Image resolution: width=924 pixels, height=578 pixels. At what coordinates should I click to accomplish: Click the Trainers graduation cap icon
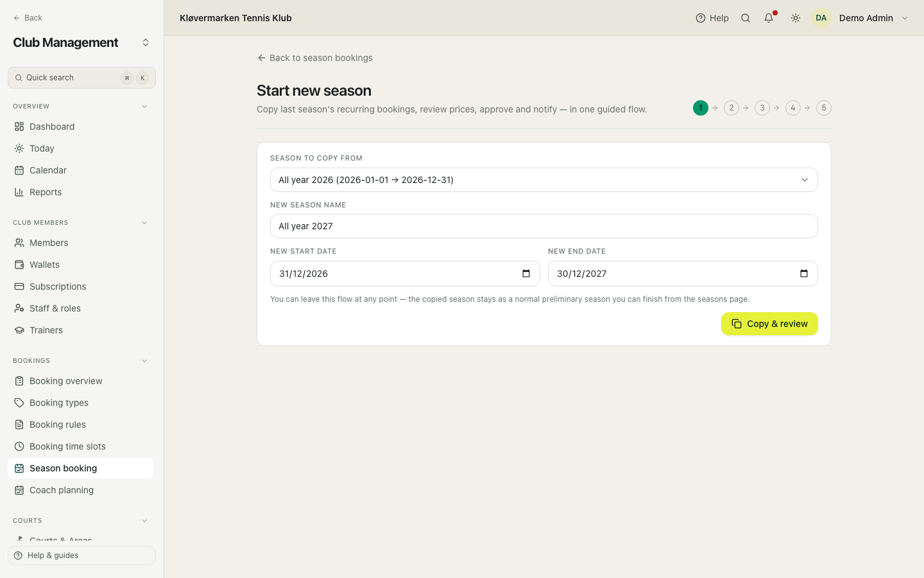pyautogui.click(x=19, y=330)
